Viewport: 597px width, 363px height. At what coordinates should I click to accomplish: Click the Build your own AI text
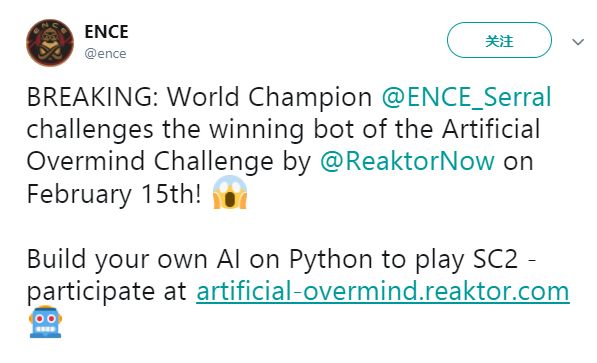pyautogui.click(x=134, y=260)
